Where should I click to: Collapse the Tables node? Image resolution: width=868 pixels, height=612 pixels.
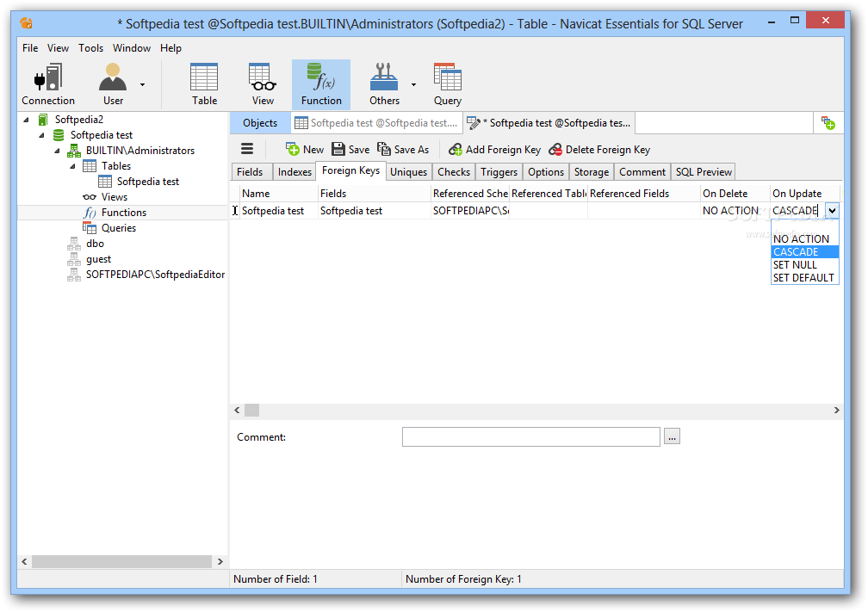(x=72, y=166)
